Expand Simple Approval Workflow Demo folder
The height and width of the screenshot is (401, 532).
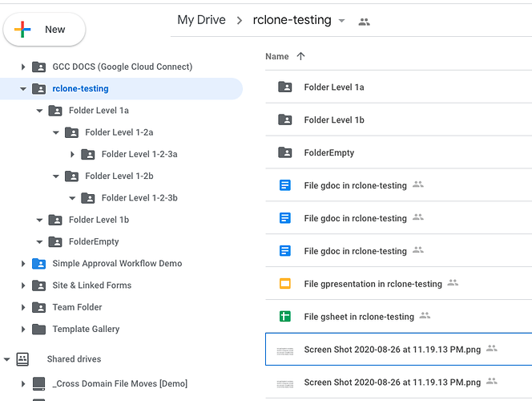(x=22, y=264)
